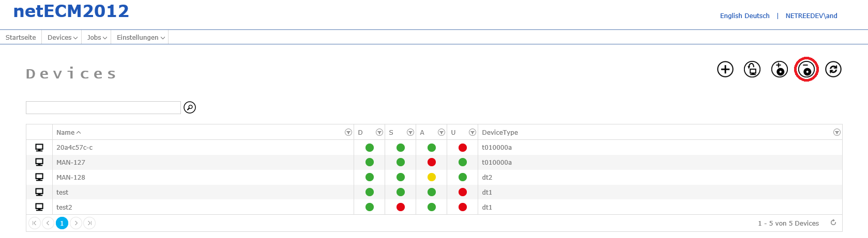Go to Startseite
Screen dimensions: 868x238
[21, 38]
